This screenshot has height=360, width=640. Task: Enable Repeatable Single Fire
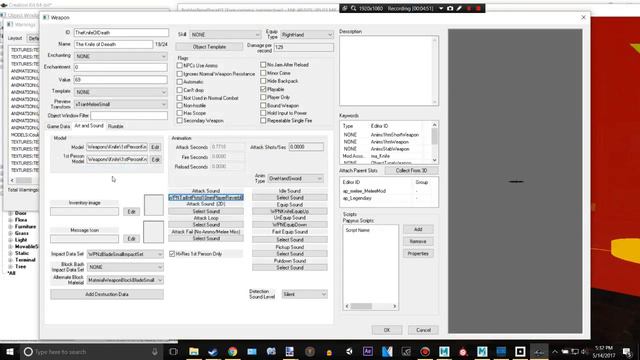pos(263,121)
